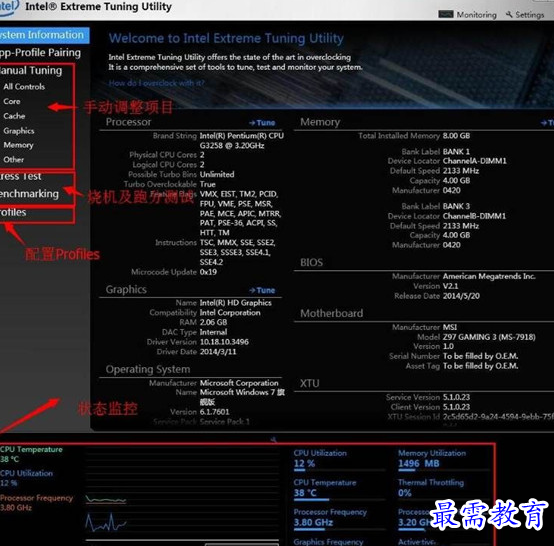Click Graphics Frequency monitor tile
The height and width of the screenshot is (546, 554).
pos(328,542)
